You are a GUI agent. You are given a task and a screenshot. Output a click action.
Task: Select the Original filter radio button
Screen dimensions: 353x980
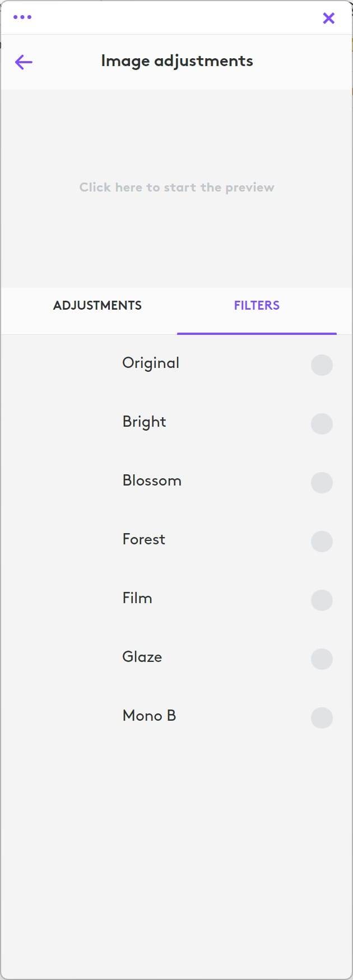[322, 365]
